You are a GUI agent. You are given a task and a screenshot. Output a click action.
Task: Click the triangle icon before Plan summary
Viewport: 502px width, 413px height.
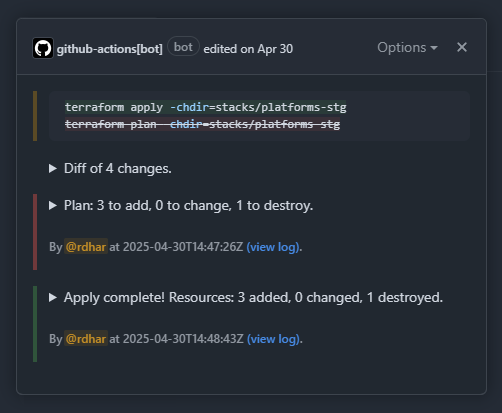(x=53, y=205)
